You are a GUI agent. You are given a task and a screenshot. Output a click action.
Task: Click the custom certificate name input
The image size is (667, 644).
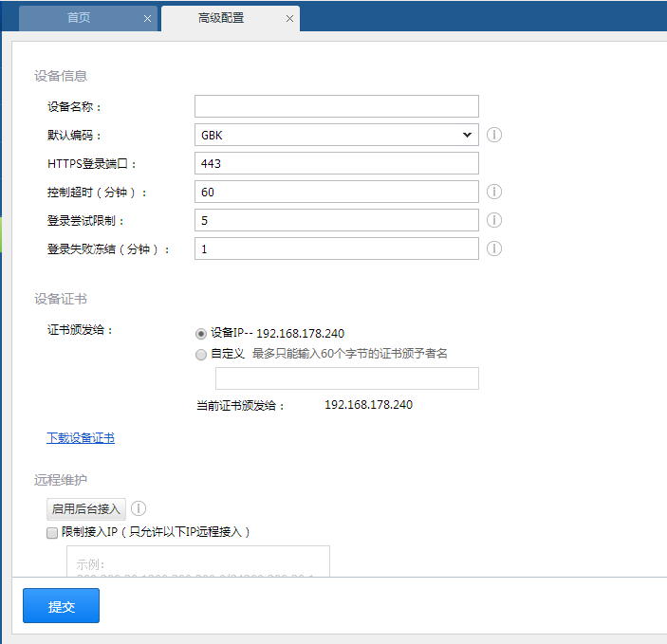click(x=347, y=378)
